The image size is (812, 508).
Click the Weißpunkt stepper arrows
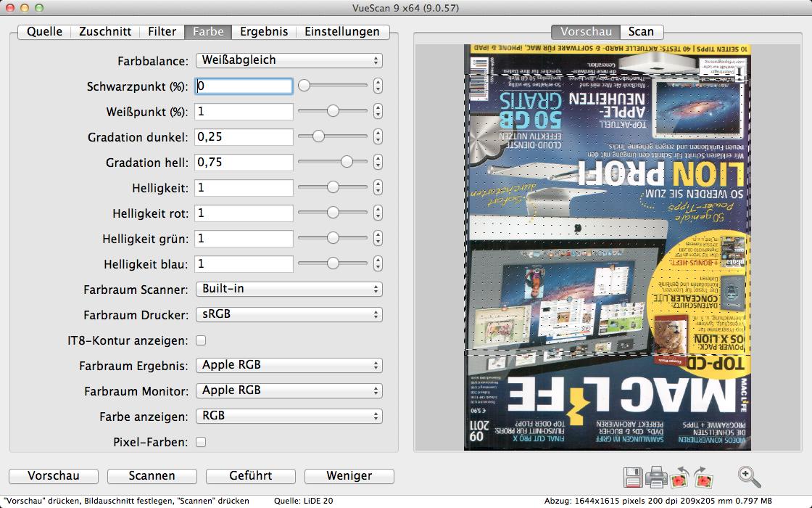coord(378,111)
